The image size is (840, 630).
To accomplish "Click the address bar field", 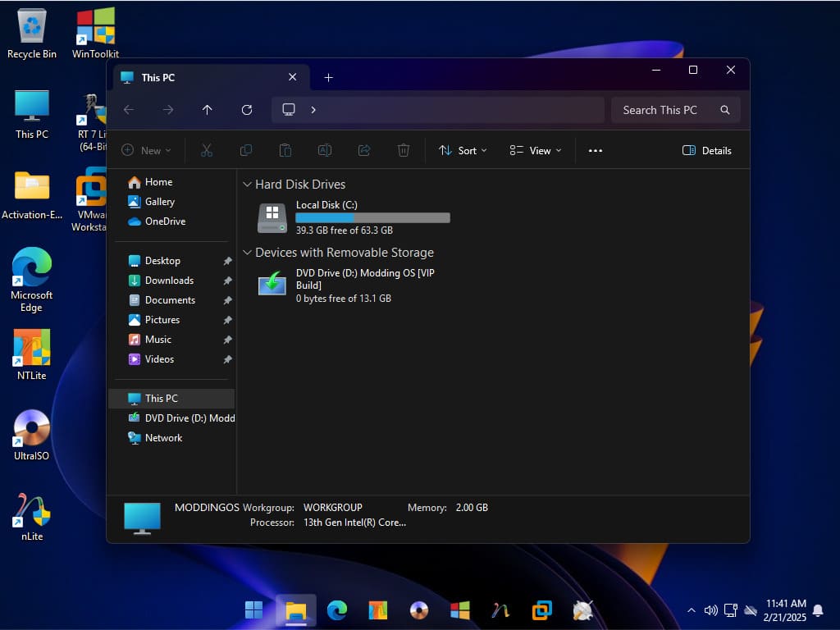I will [x=438, y=110].
